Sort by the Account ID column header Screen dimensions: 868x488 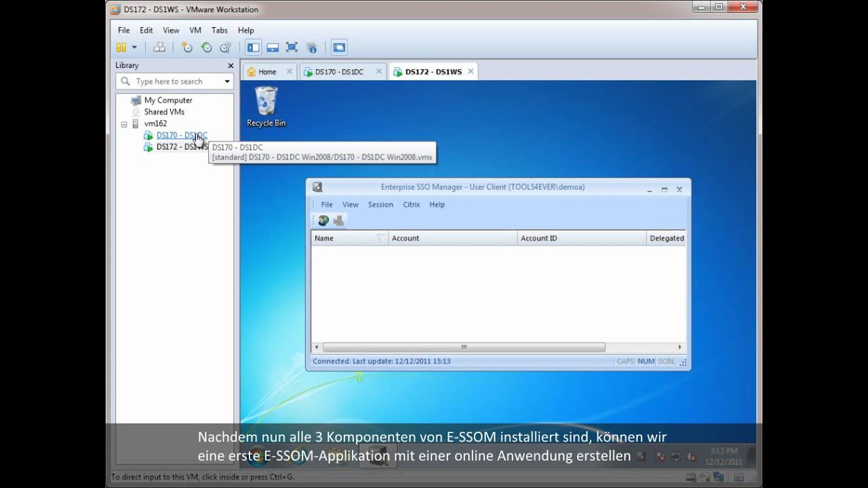pyautogui.click(x=582, y=238)
